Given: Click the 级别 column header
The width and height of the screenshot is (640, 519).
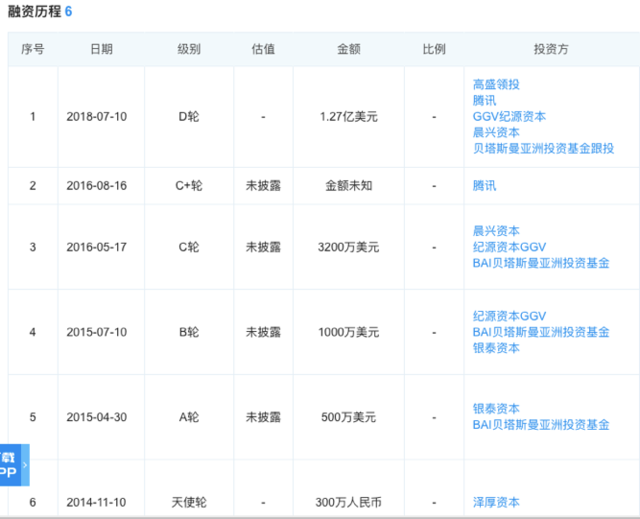Looking at the screenshot, I should [x=189, y=49].
